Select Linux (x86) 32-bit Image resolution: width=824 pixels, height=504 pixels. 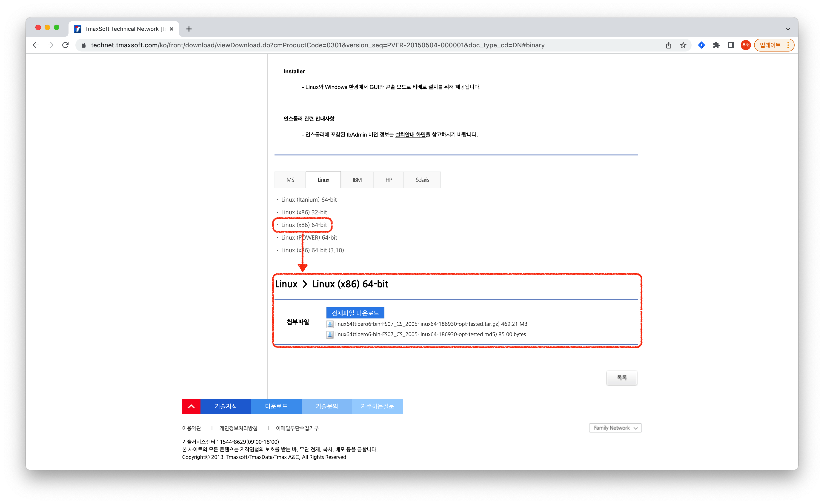[304, 212]
